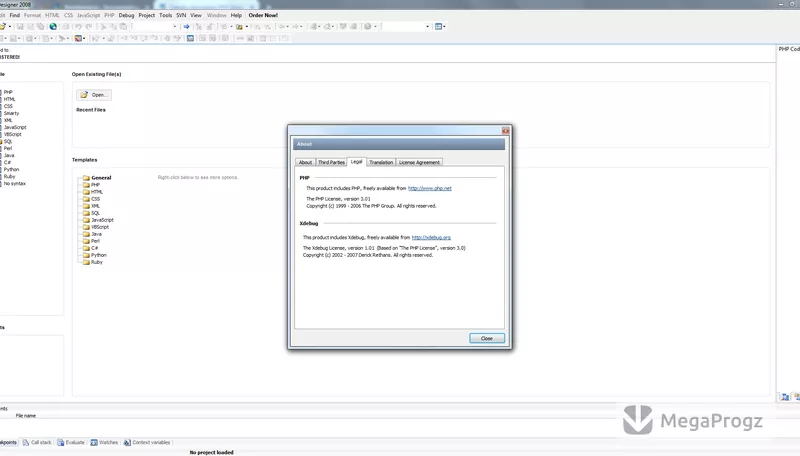Switch to the Third Parties tab
Screen dimensions: 800x456
[x=331, y=162]
